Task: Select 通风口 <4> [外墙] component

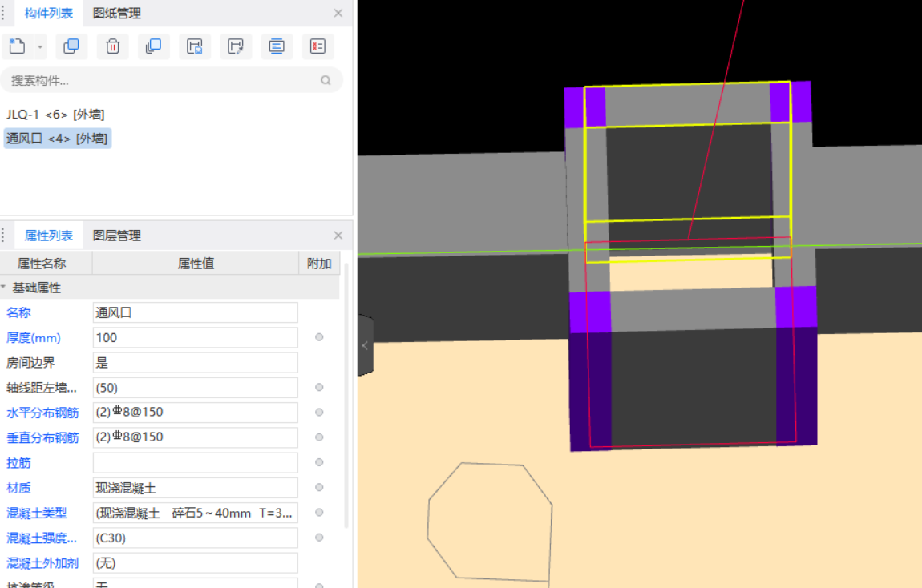Action: [x=57, y=139]
